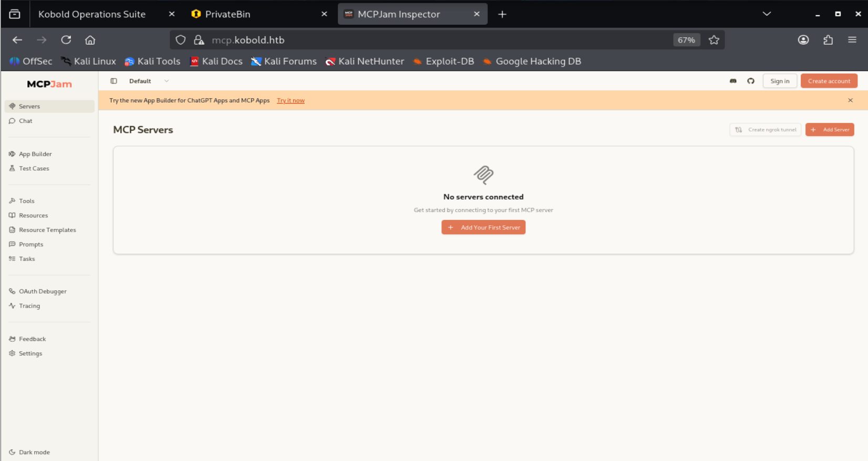Screen dimensions: 868x461
Task: Open the Firefox account icon
Action: pyautogui.click(x=803, y=40)
